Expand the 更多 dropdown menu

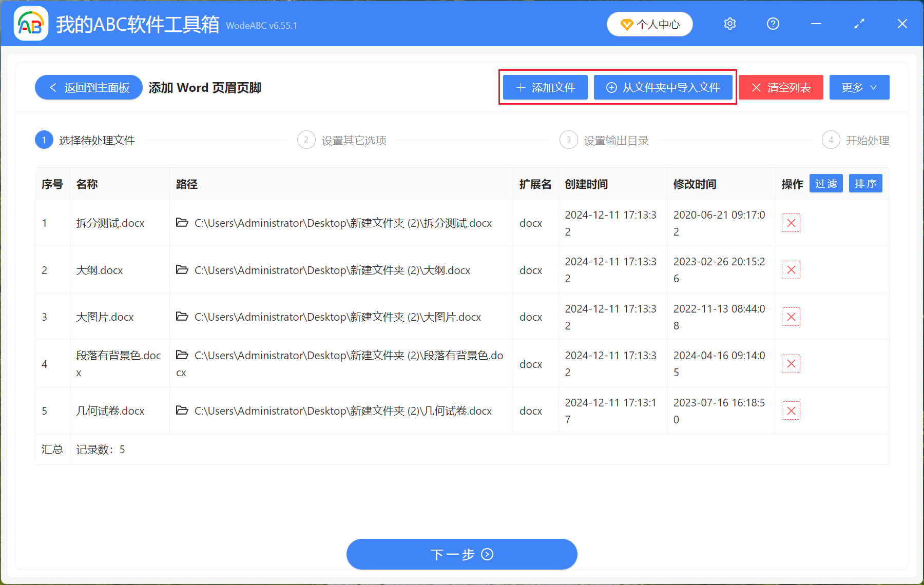859,87
